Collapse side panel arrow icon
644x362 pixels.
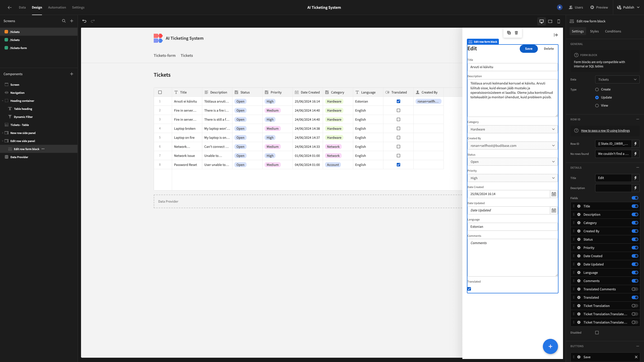pyautogui.click(x=556, y=35)
